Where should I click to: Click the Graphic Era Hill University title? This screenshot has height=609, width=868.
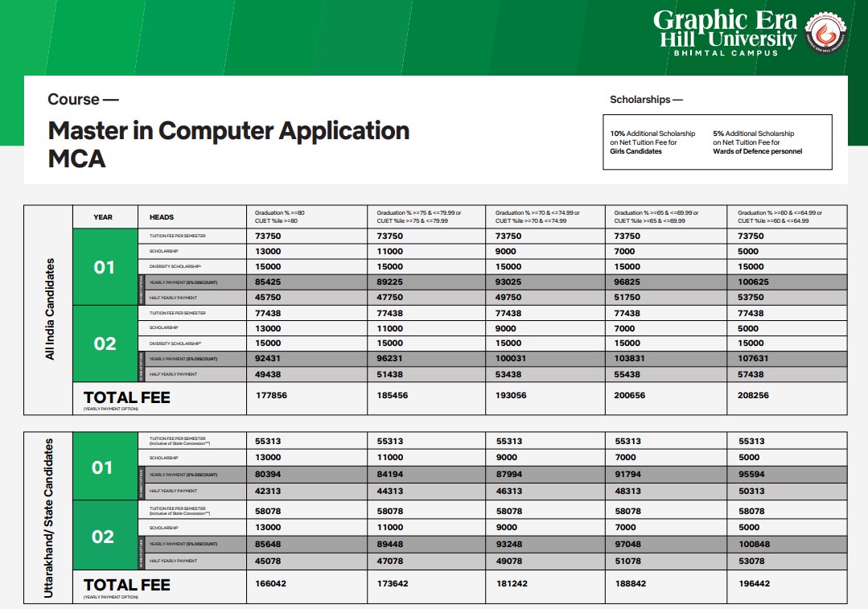[x=724, y=29]
